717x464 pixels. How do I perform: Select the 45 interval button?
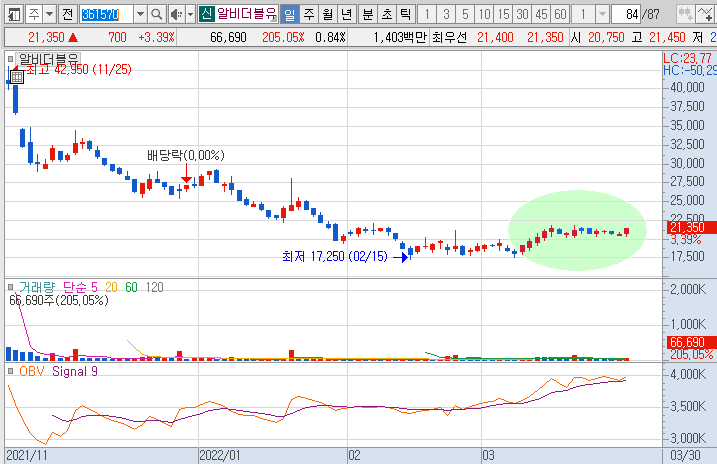pos(541,15)
